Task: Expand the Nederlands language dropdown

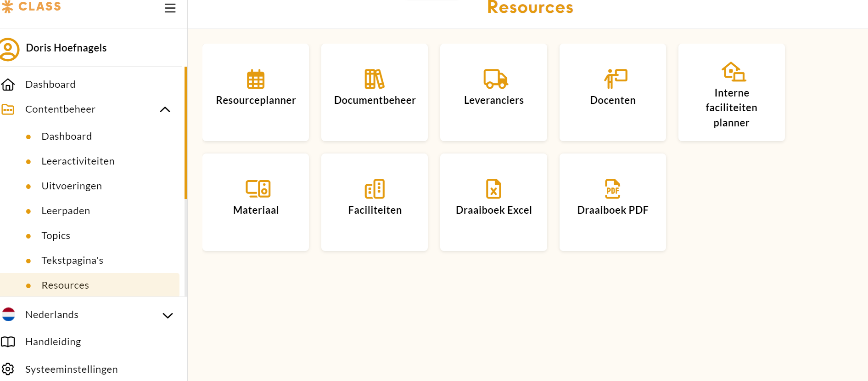Action: (168, 315)
